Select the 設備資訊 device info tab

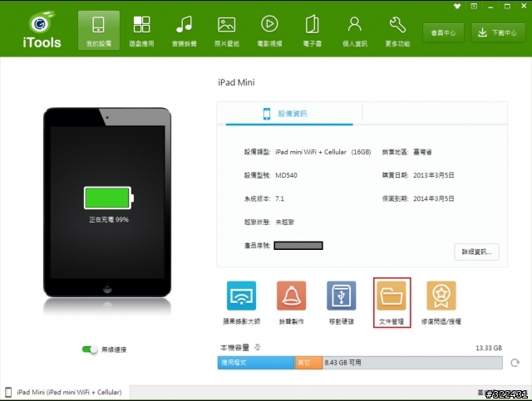point(289,114)
